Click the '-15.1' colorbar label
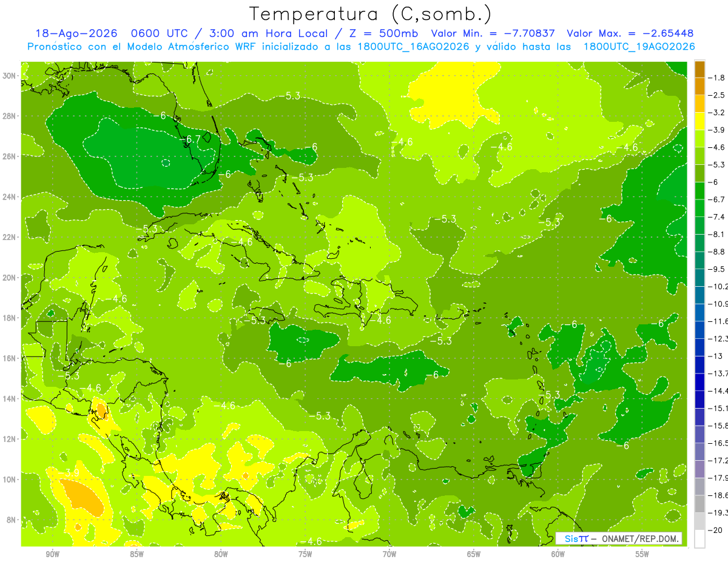 [x=718, y=408]
